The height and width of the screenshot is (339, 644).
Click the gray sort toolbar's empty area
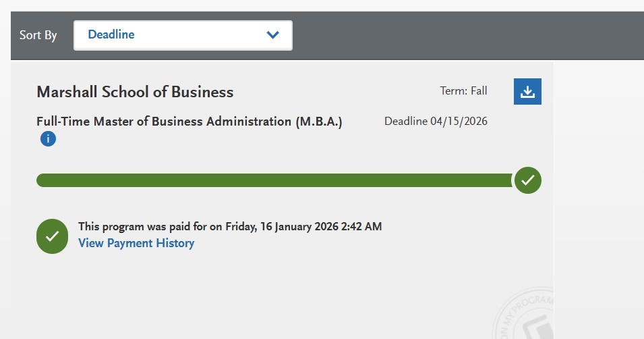[x=465, y=35]
